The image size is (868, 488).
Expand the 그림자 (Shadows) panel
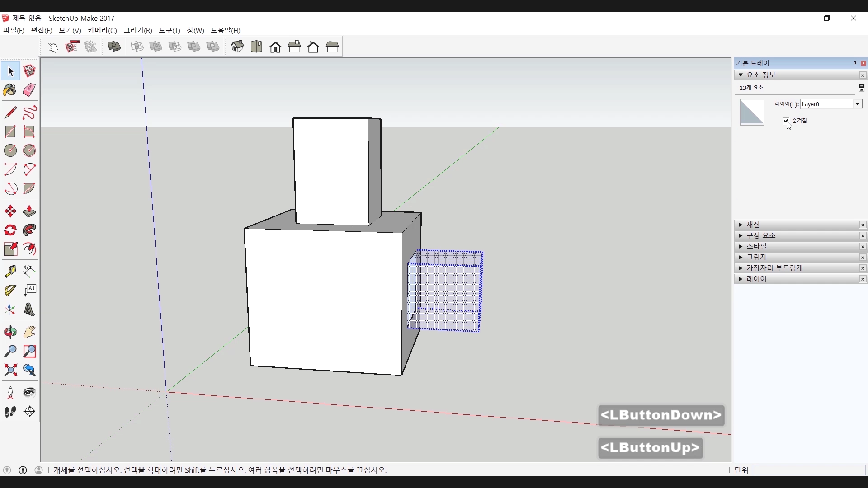756,257
